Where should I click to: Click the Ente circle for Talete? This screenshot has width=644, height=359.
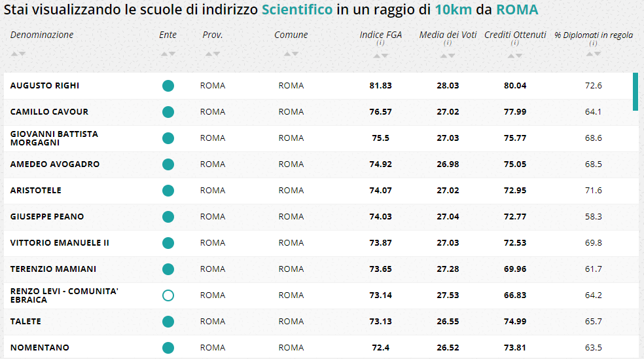pos(168,322)
